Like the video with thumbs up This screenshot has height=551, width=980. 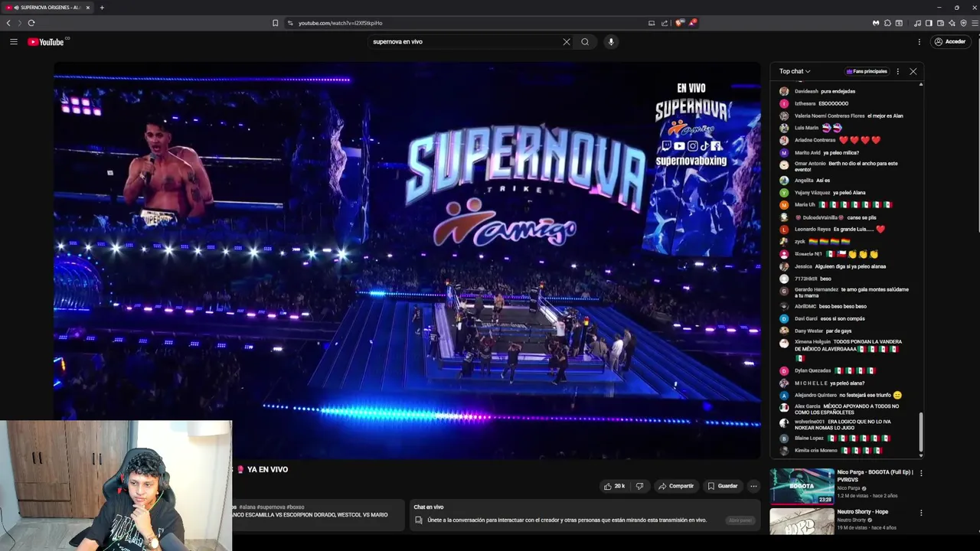coord(614,486)
